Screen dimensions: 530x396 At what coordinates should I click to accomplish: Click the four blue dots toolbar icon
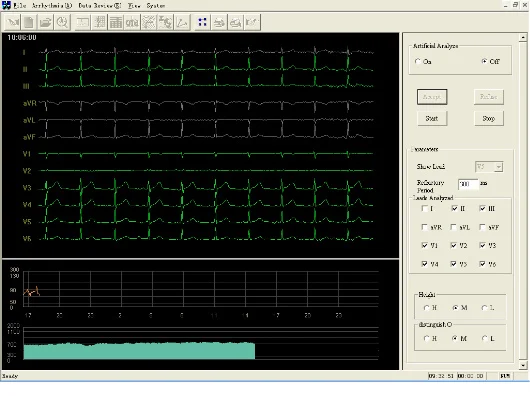202,22
